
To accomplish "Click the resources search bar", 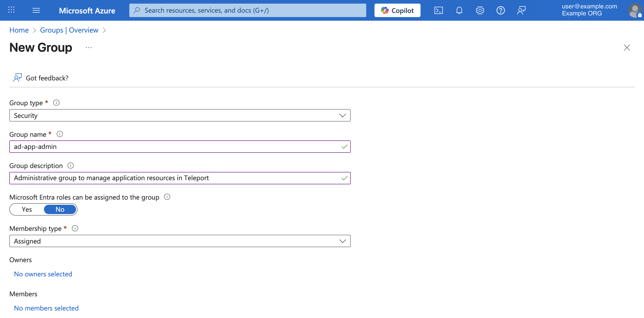I will (x=248, y=10).
